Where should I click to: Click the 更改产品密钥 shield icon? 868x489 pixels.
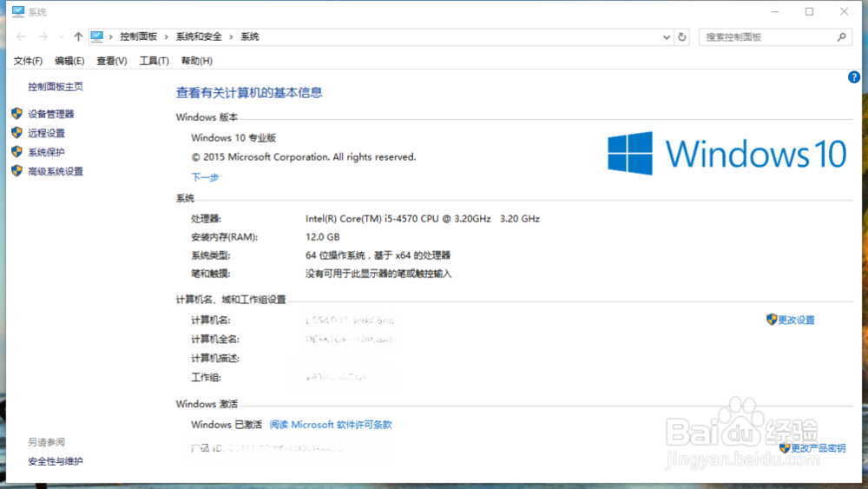click(x=785, y=447)
